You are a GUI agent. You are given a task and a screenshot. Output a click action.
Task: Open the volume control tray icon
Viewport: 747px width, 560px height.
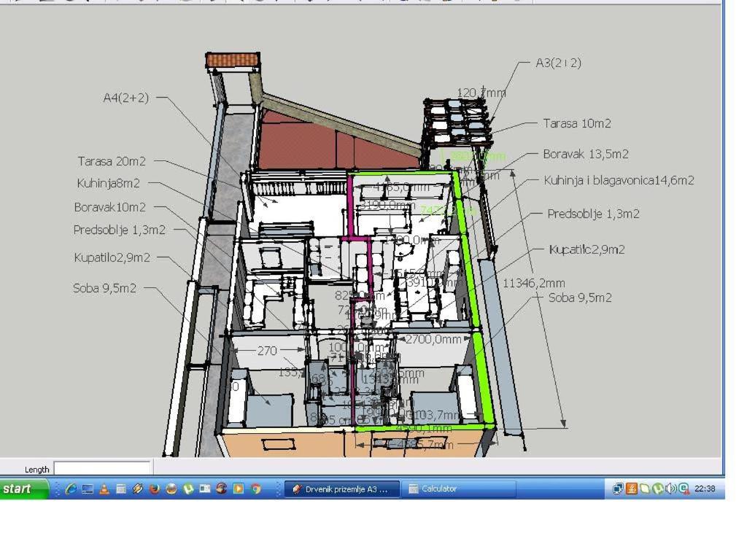tap(670, 489)
